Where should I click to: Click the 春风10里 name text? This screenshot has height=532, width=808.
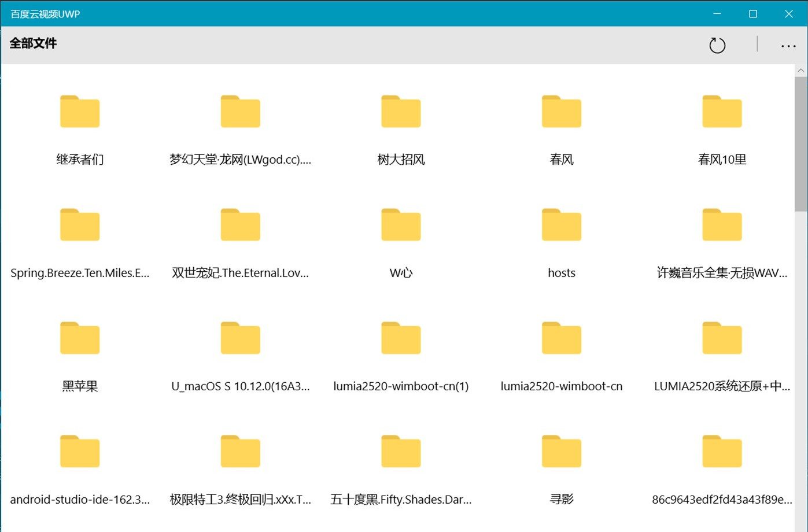[722, 160]
